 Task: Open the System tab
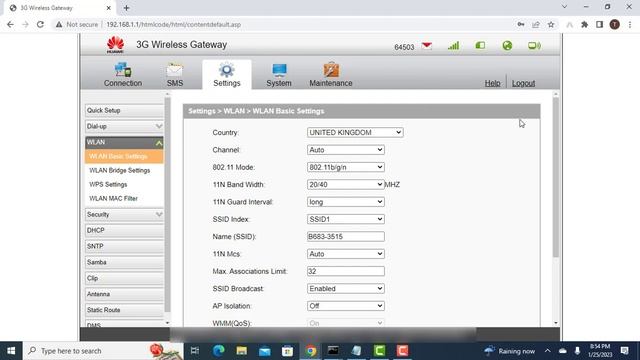[279, 75]
